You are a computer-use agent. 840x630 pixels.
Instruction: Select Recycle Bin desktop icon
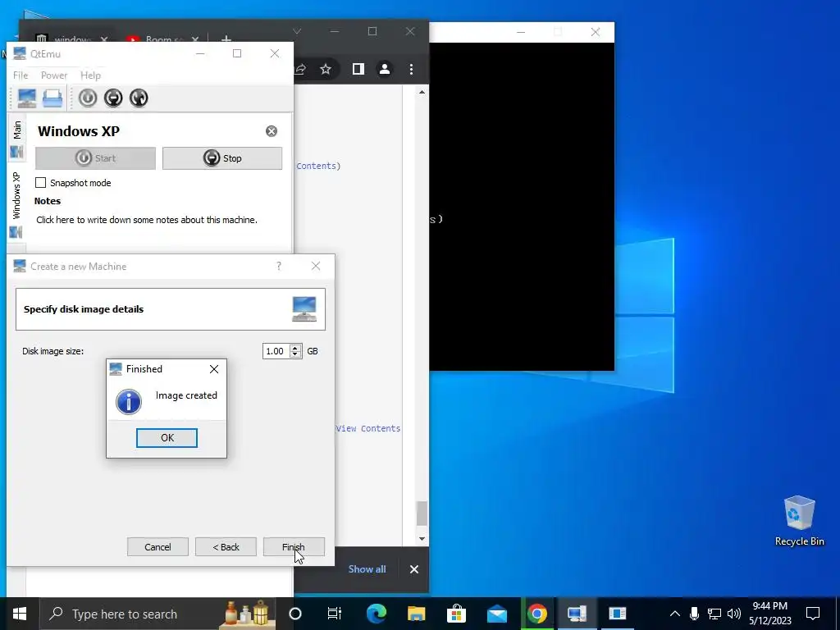pos(799,521)
